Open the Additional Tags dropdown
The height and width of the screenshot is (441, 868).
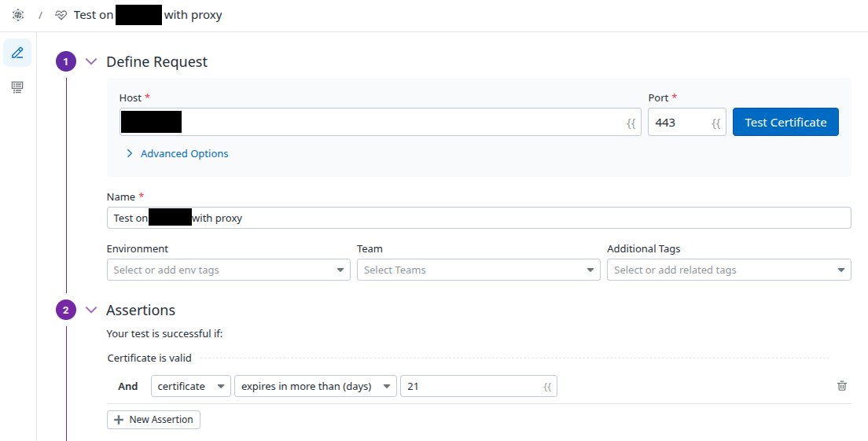[728, 270]
